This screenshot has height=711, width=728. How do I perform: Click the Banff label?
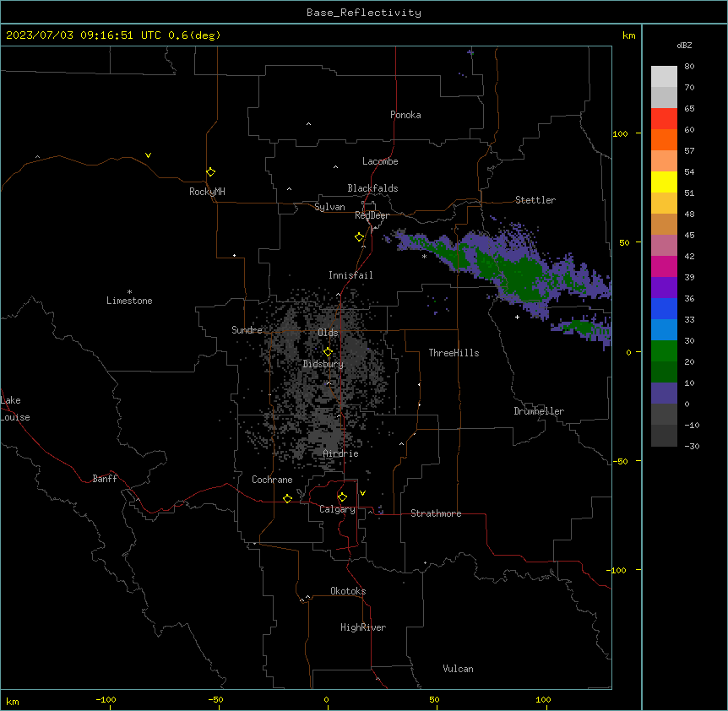105,479
